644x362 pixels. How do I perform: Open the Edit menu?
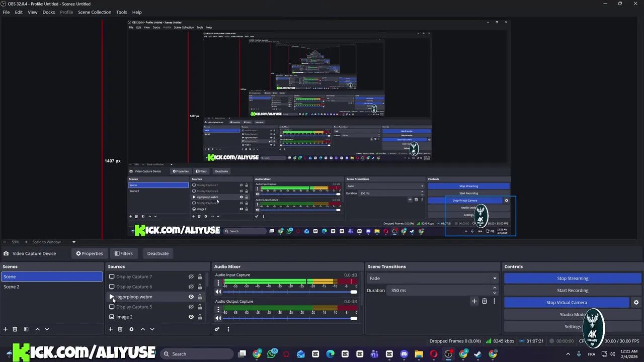19,12
